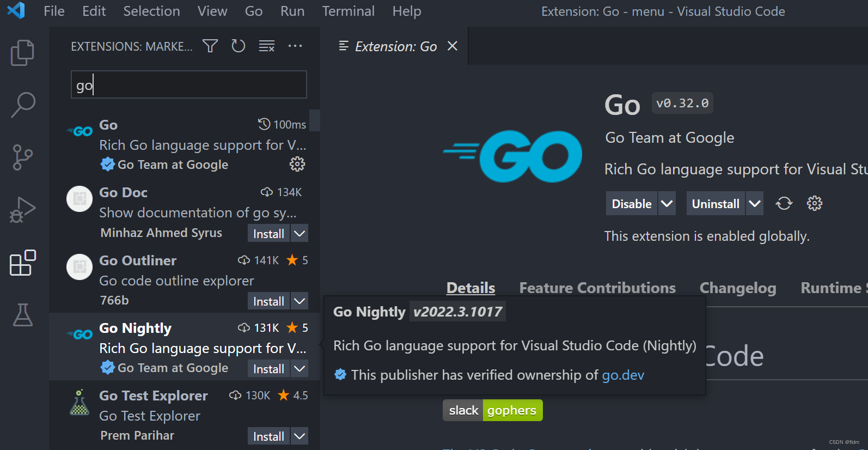
Task: Open the Run menu
Action: pos(292,11)
